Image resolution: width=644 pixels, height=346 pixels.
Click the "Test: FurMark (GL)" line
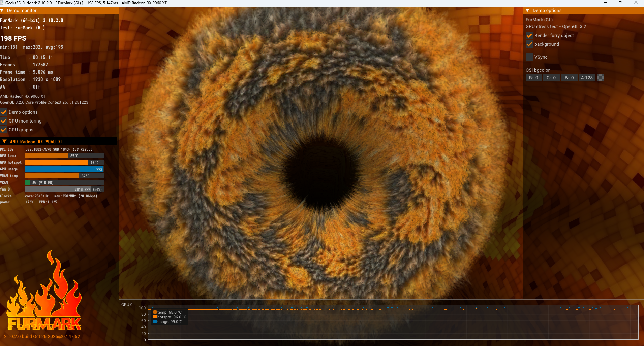(x=23, y=28)
